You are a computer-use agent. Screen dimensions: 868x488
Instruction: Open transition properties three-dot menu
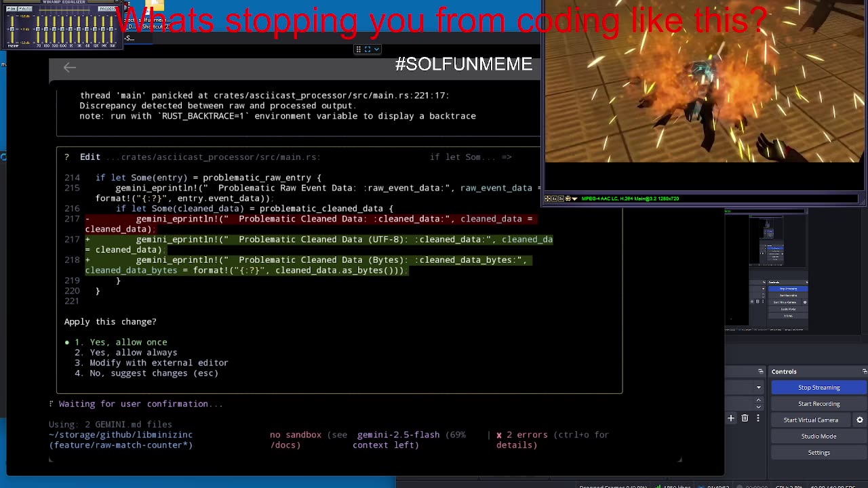758,419
